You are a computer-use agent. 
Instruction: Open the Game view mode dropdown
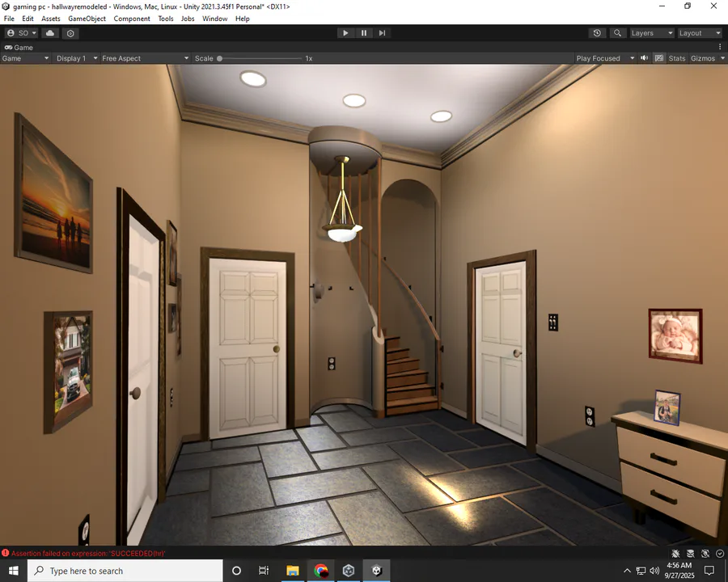point(25,58)
